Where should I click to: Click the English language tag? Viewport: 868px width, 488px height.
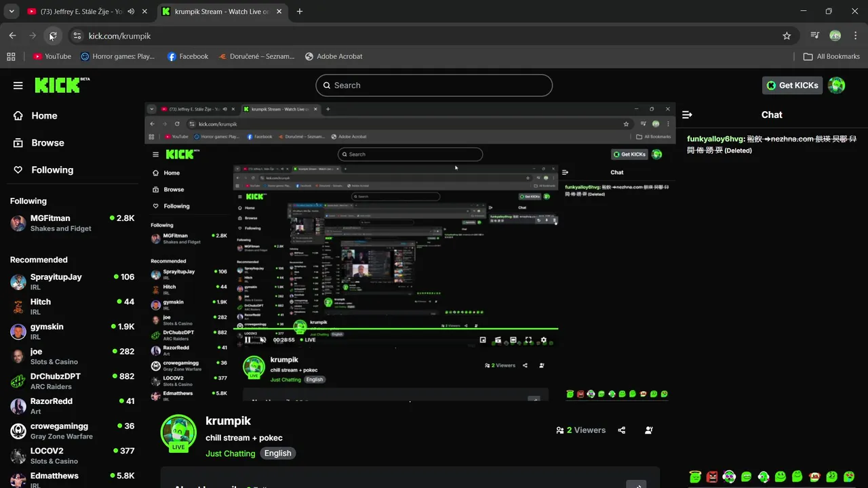pyautogui.click(x=278, y=453)
